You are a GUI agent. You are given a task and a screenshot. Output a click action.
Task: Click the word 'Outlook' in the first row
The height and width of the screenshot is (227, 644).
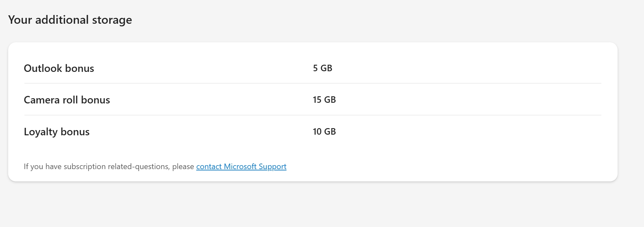(x=43, y=68)
